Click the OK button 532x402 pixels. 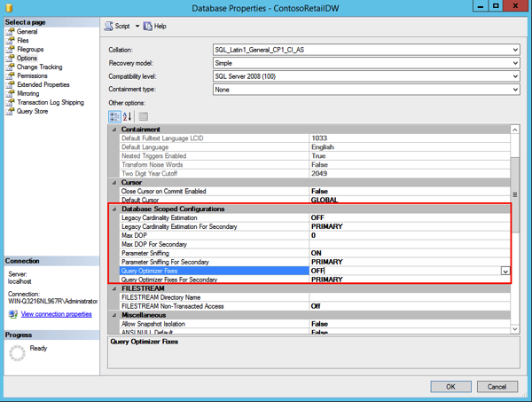[x=451, y=387]
